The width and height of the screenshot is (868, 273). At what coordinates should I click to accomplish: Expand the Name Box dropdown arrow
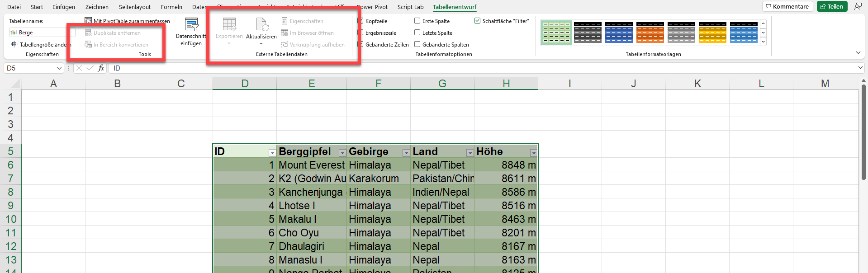coord(59,68)
